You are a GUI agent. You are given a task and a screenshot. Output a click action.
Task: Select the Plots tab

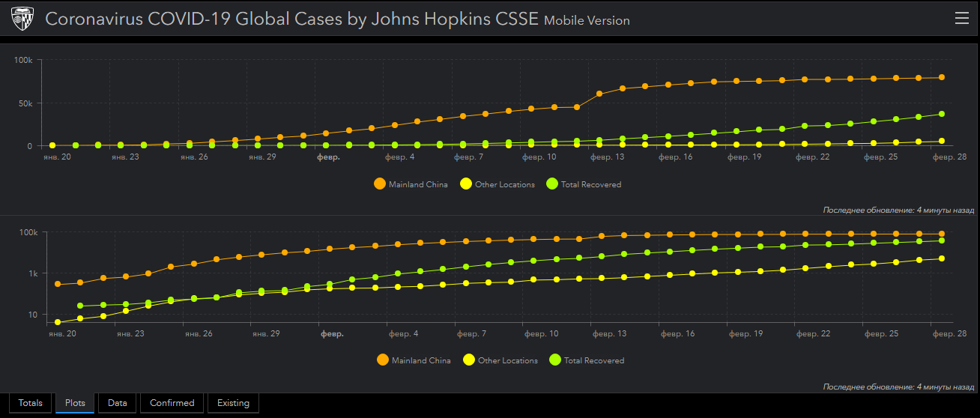pyautogui.click(x=75, y=403)
